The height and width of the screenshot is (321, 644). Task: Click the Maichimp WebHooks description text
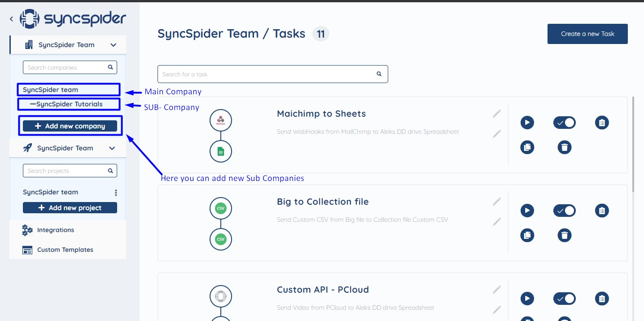tap(368, 132)
